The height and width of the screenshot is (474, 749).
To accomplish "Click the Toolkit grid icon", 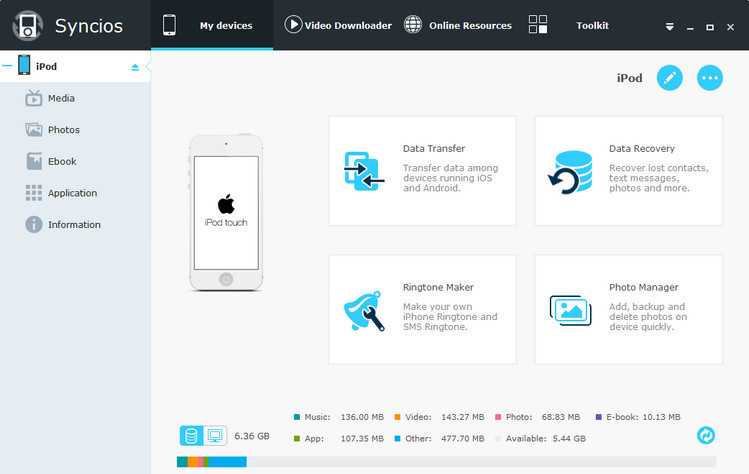I will 538,24.
